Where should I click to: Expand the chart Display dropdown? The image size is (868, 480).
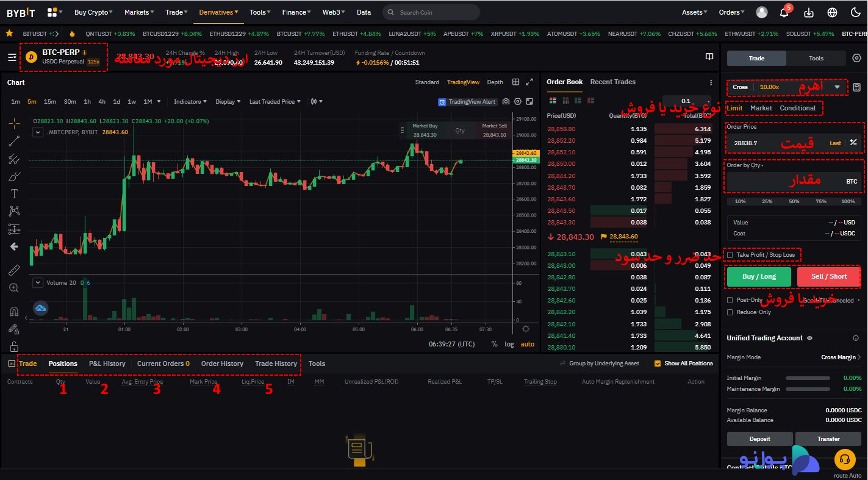[x=228, y=102]
